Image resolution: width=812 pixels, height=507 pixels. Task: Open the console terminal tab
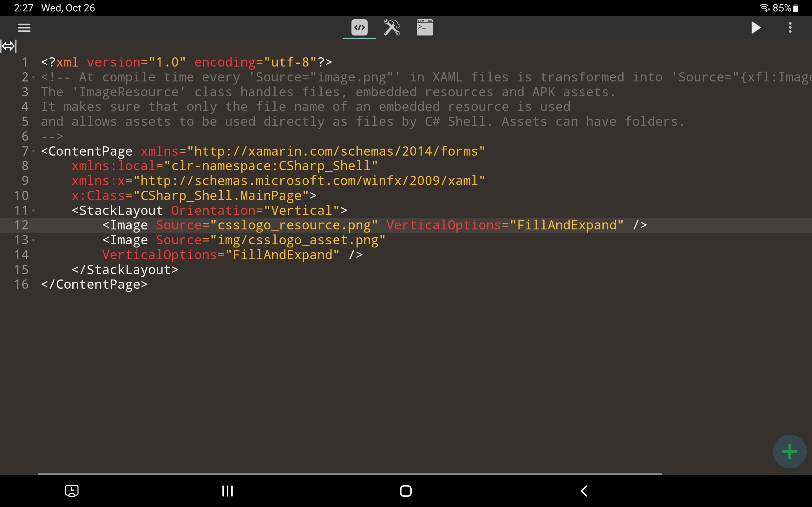point(424,28)
